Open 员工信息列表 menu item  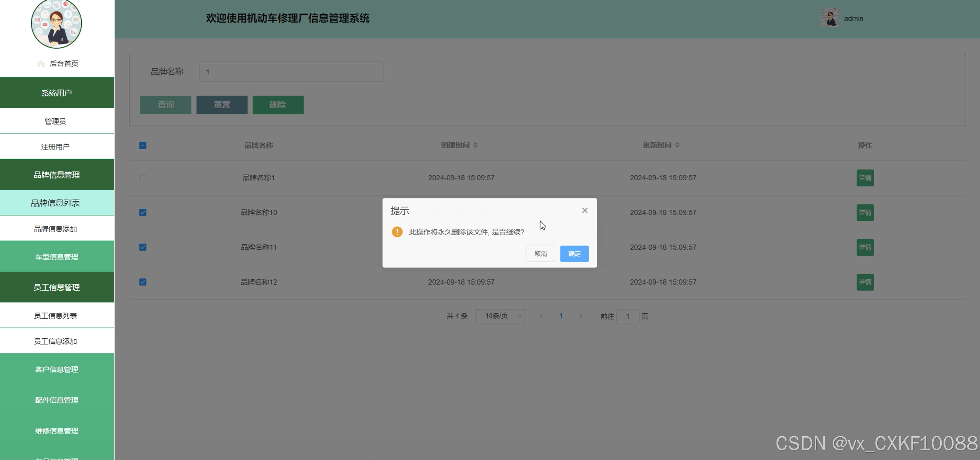pos(56,315)
